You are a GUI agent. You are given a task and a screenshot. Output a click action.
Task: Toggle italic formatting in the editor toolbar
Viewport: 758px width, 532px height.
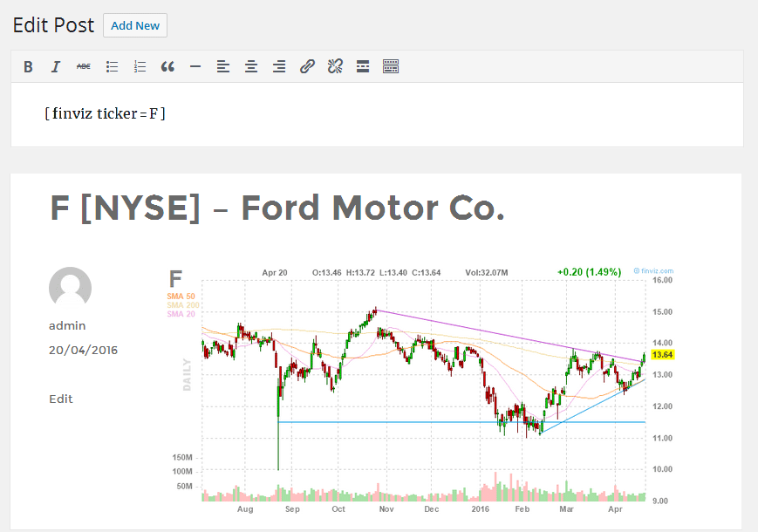click(x=56, y=66)
